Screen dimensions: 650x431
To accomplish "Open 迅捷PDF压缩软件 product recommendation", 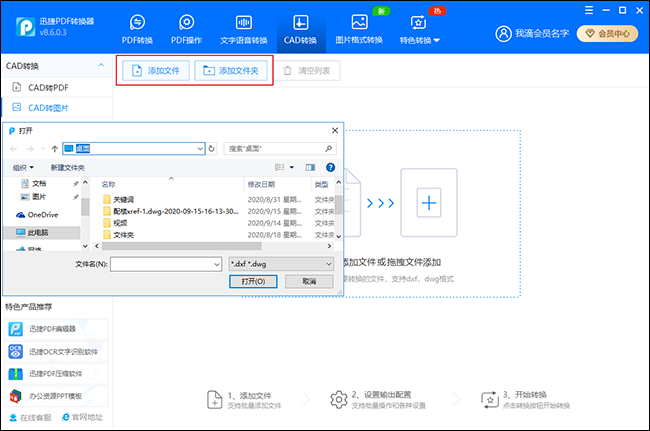I will click(x=57, y=374).
